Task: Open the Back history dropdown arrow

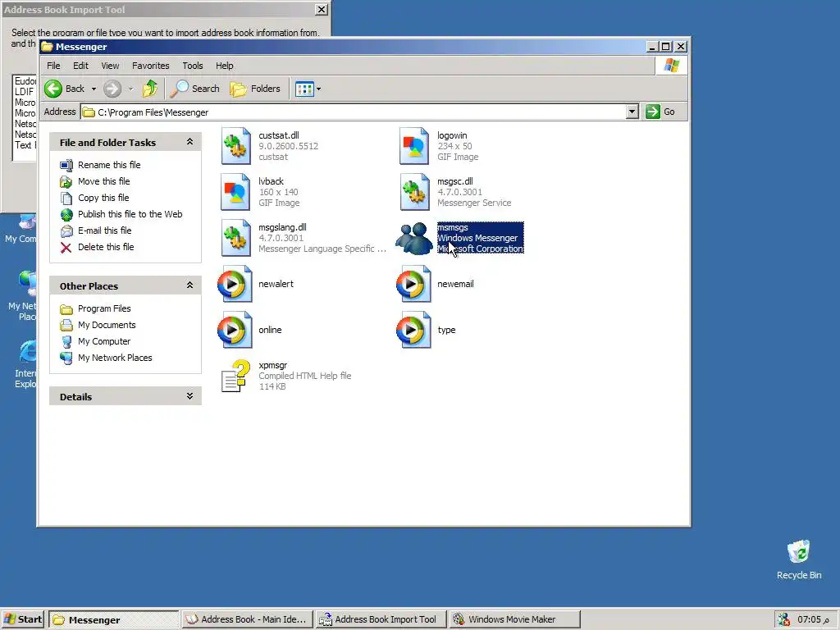Action: pyautogui.click(x=94, y=89)
